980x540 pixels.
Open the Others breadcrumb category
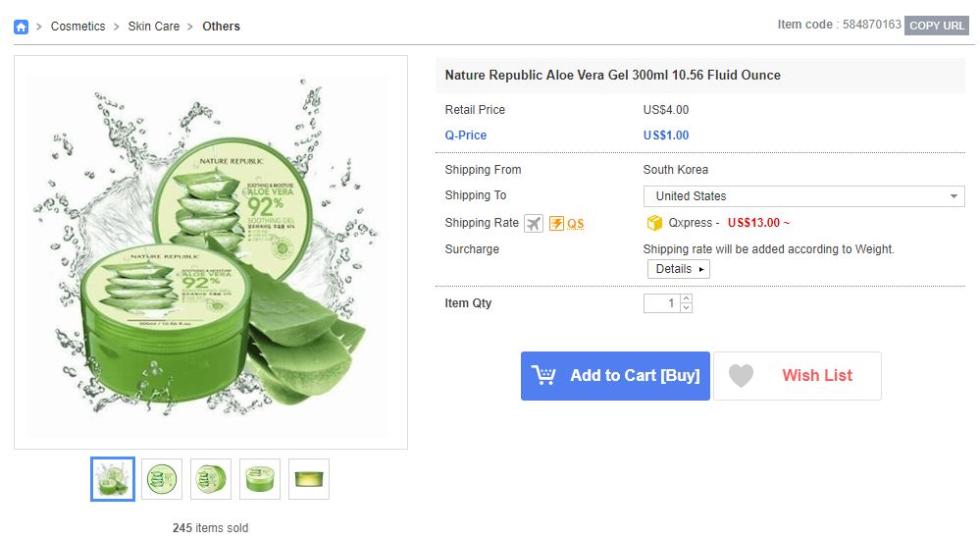point(222,27)
